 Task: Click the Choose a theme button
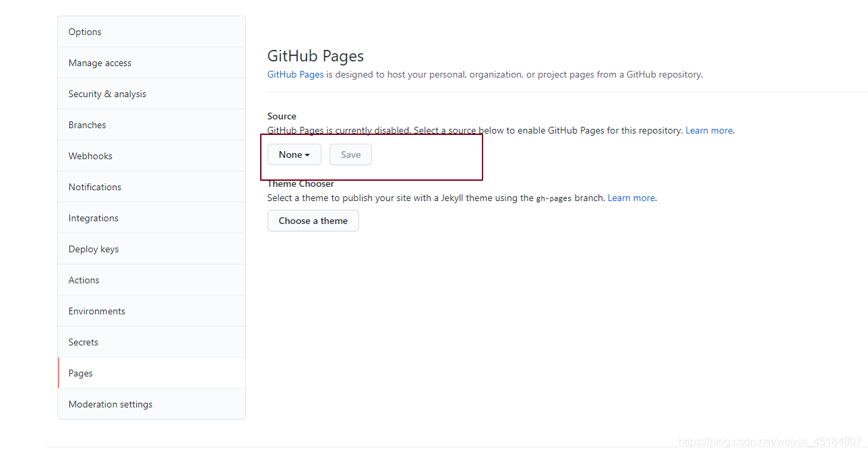pos(313,221)
